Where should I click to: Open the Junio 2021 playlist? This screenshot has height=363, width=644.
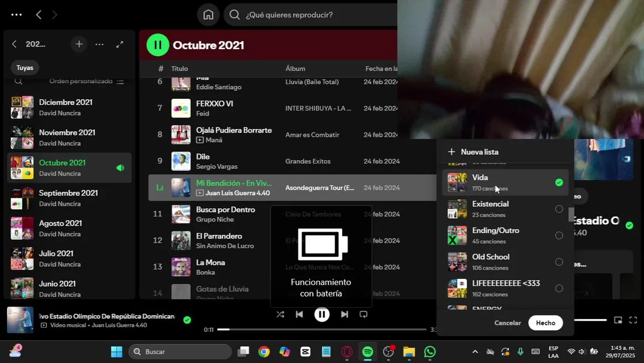[x=70, y=289]
